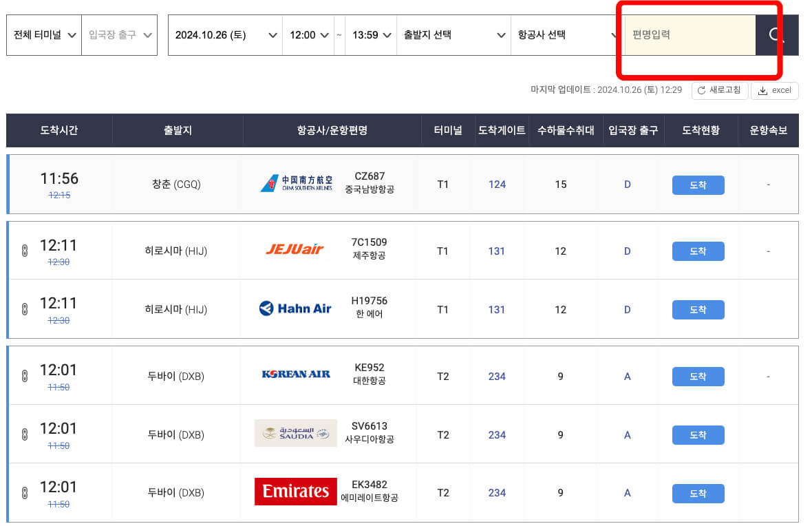Click the 편명입력 flight number field
This screenshot has height=526, width=812.
(x=690, y=35)
